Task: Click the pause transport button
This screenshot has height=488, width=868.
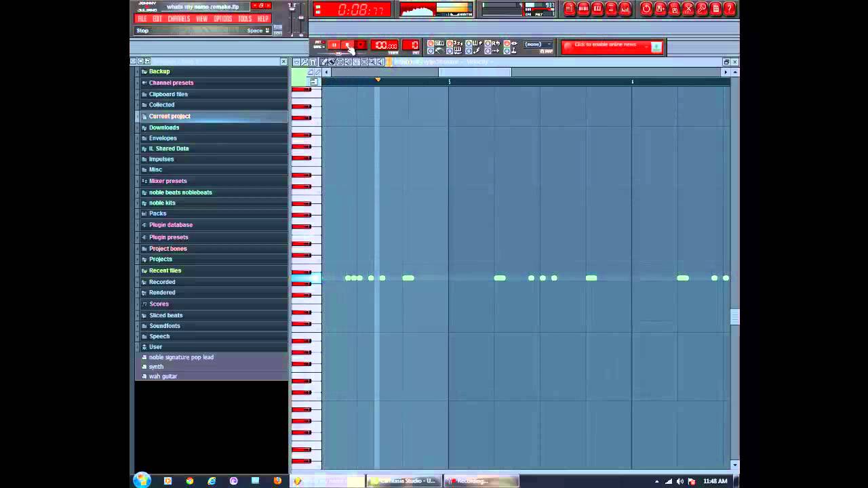Action: click(x=334, y=45)
